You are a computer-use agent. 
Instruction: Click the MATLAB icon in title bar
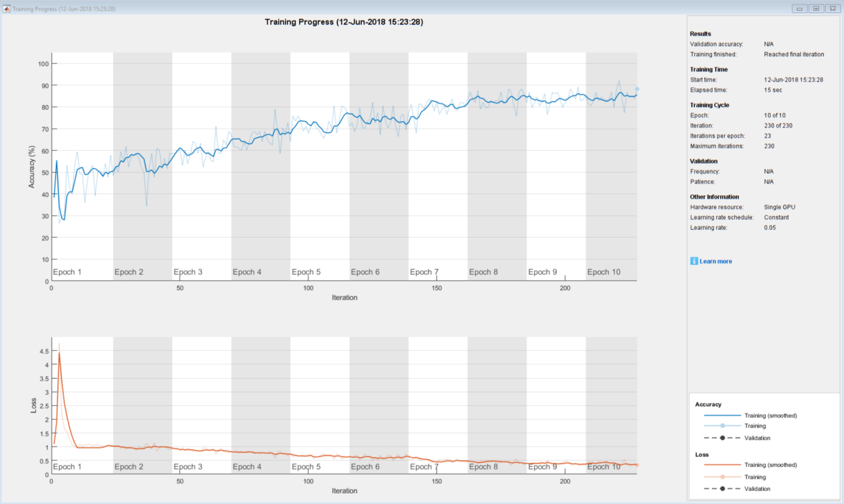[x=7, y=8]
